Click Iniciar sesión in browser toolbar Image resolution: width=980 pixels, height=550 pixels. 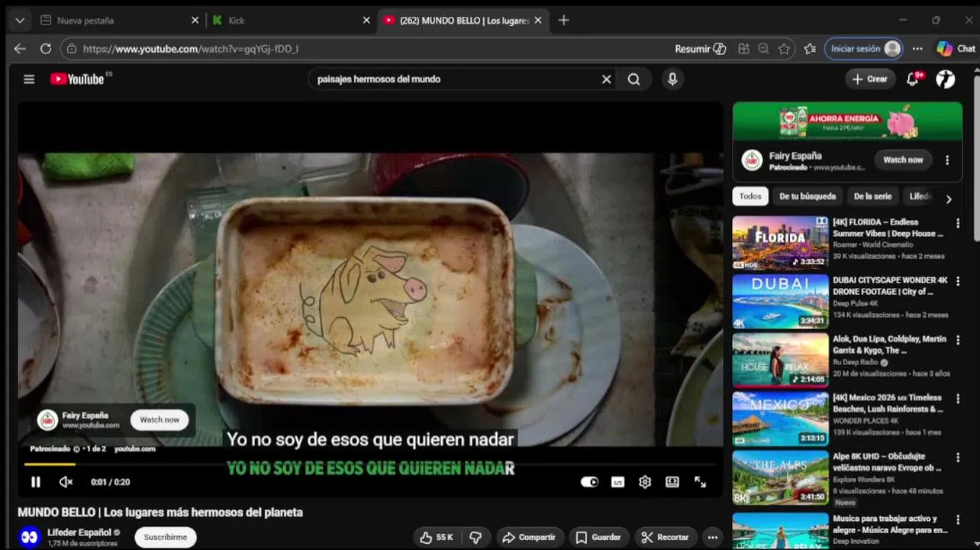pyautogui.click(x=864, y=49)
